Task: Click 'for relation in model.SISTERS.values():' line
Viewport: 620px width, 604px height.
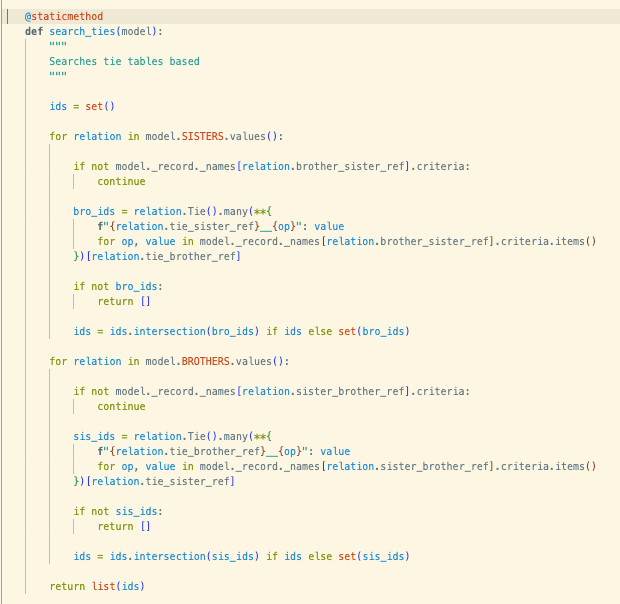Action: (166, 136)
